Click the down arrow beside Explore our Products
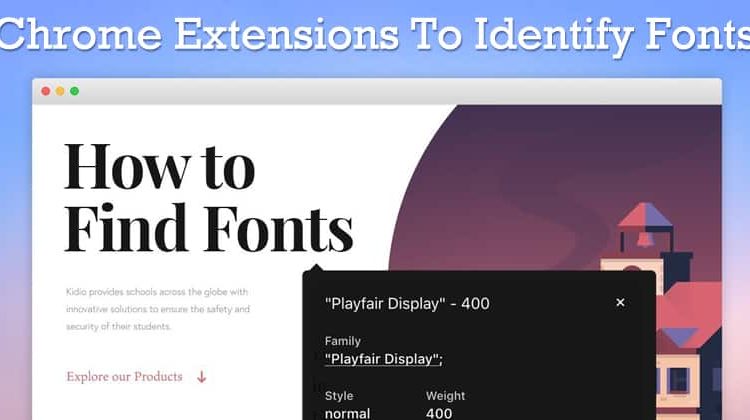The height and width of the screenshot is (420, 750). pos(202,377)
